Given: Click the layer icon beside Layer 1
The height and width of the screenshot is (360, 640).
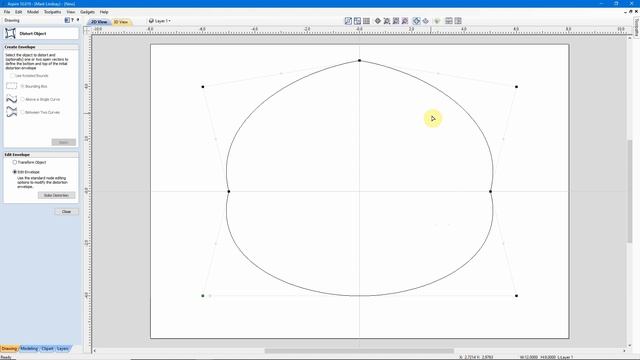Looking at the screenshot, I should point(151,21).
